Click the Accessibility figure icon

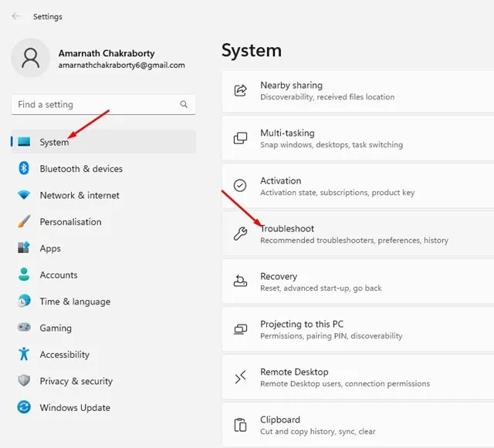point(24,354)
